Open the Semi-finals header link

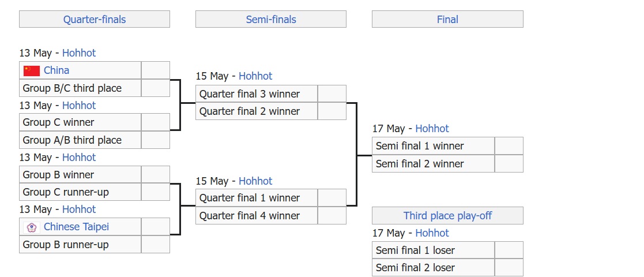point(271,19)
